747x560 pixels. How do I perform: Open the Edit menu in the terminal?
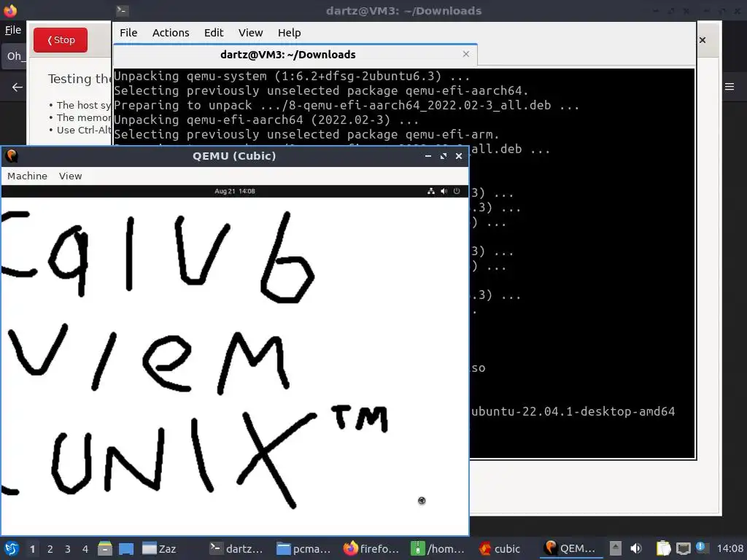(x=214, y=33)
